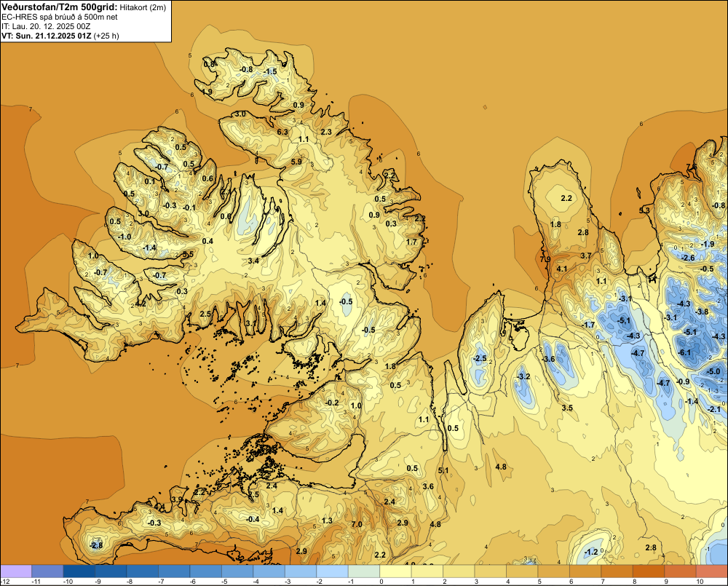The height and width of the screenshot is (586, 728).
Task: Select the pale yellow 0 to 1 swatch
Action: (395, 571)
